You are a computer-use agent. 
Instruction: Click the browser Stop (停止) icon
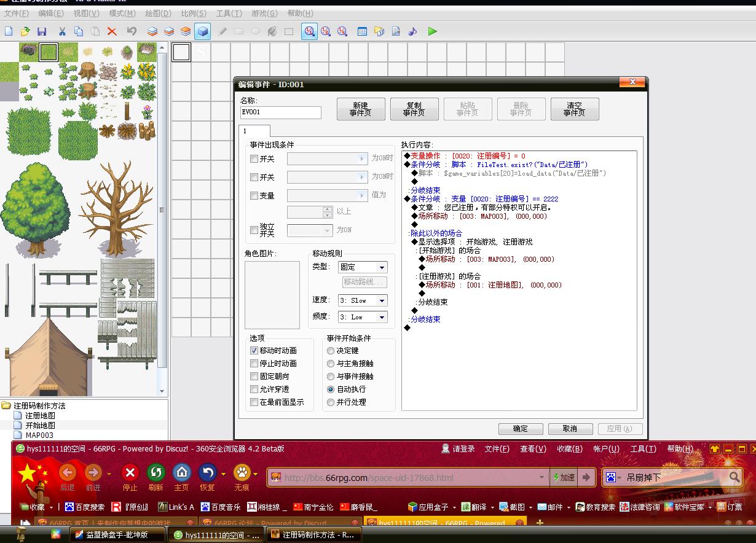[130, 472]
